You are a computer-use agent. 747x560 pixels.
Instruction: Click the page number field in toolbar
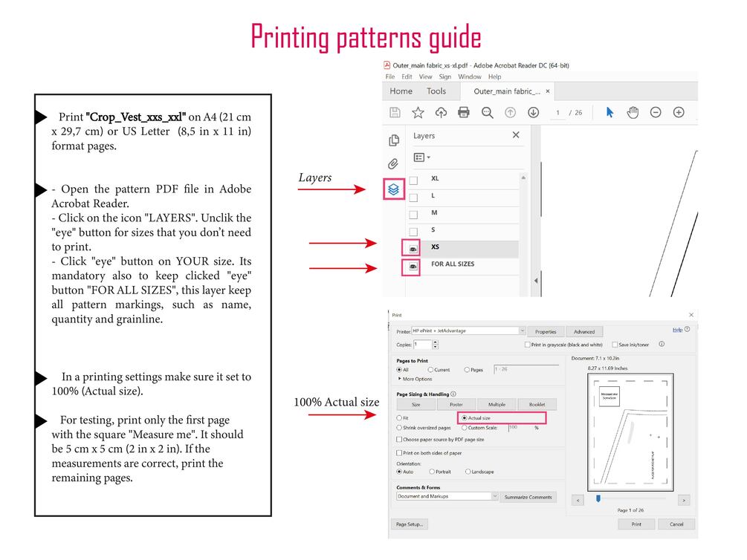(558, 113)
